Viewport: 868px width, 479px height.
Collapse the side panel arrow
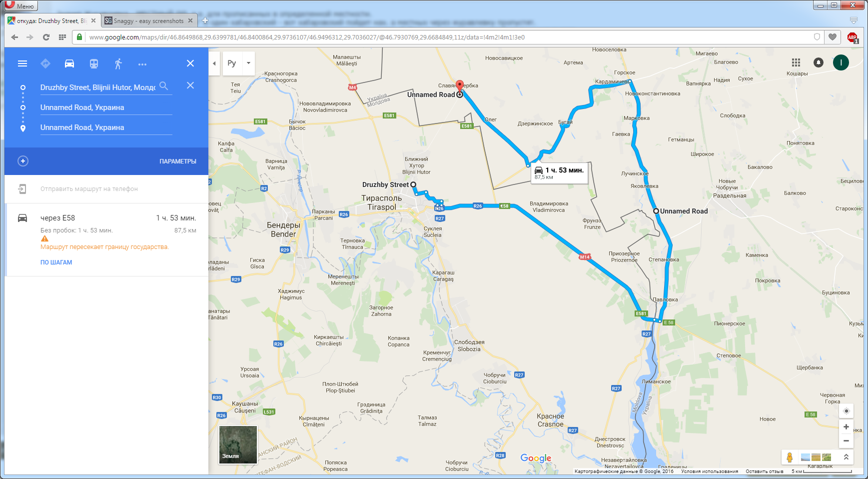(214, 63)
